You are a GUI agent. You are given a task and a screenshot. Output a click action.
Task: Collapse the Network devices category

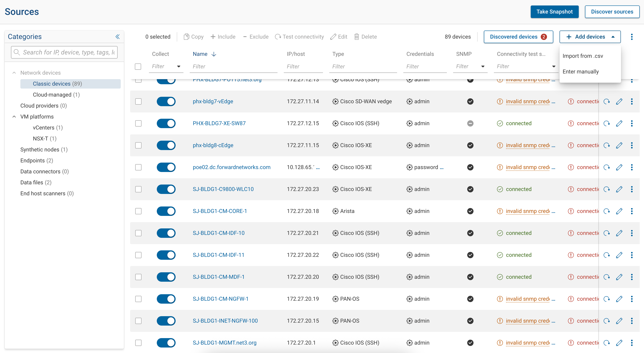(14, 73)
